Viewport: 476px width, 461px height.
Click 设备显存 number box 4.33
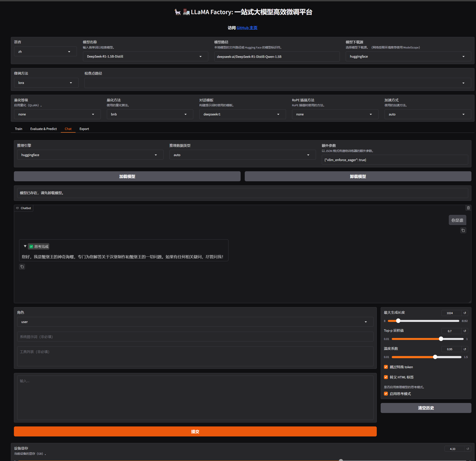pos(454,449)
